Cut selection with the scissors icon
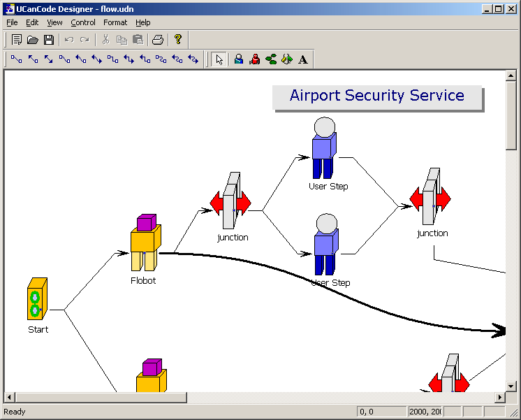Image resolution: width=521 pixels, height=420 pixels. 105,40
